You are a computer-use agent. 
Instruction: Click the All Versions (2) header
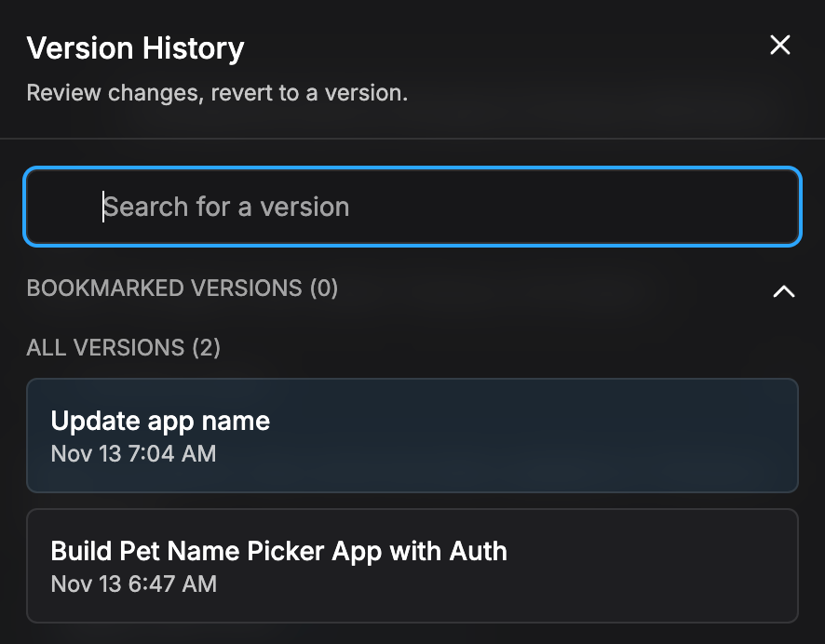click(124, 348)
